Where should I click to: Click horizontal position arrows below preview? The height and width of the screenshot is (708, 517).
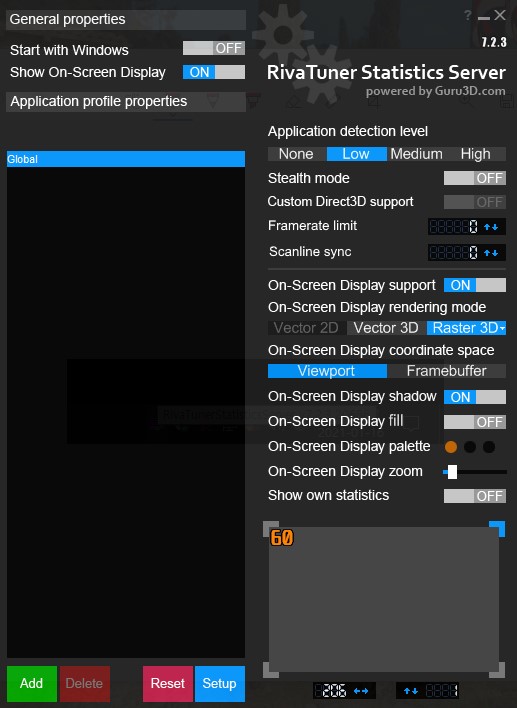click(361, 691)
